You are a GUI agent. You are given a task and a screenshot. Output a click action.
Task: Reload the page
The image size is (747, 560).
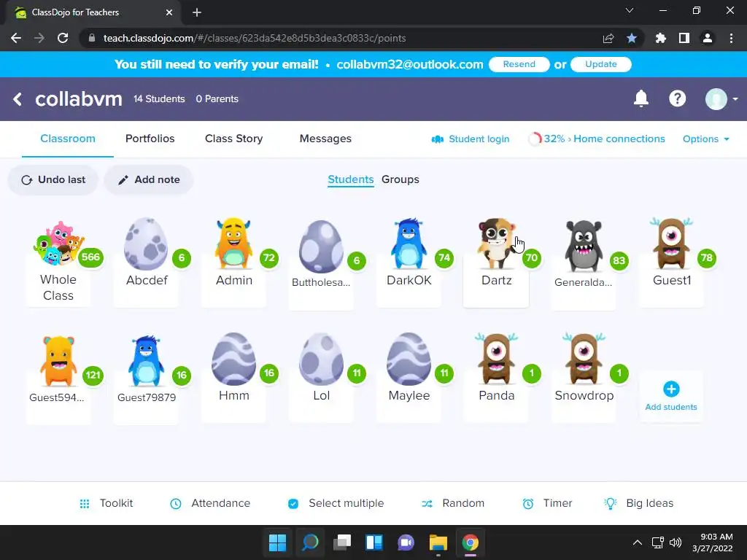[x=63, y=38]
